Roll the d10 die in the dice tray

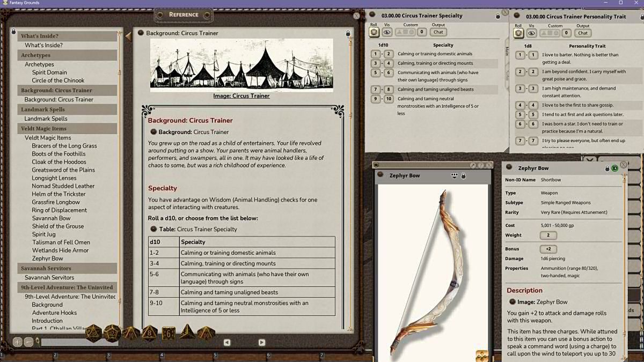[x=131, y=333]
